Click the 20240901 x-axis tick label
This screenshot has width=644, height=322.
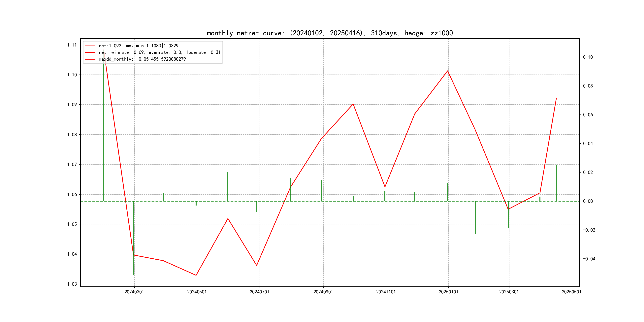pos(323,292)
